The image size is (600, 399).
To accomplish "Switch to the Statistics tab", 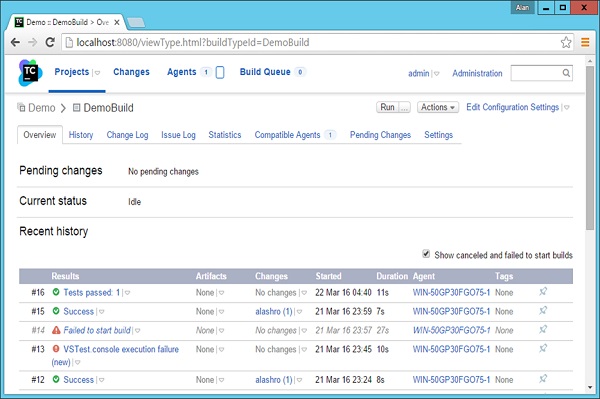I will coord(225,135).
